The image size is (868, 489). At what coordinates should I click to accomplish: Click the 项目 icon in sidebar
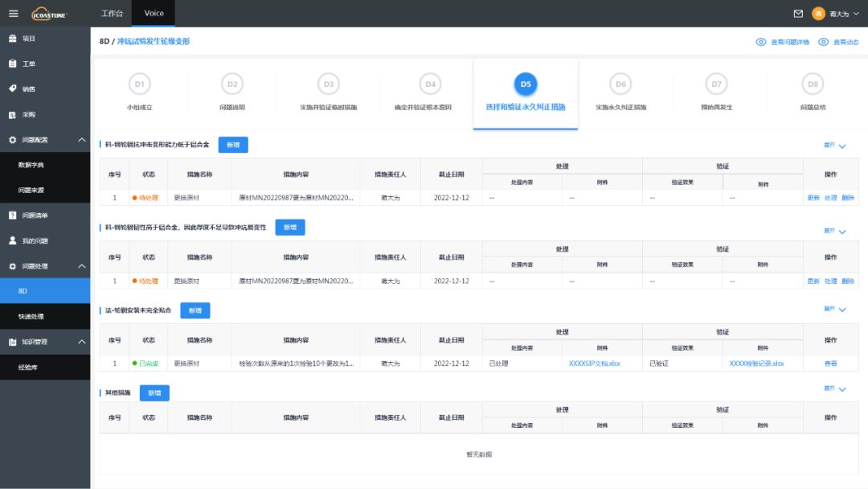(13, 39)
